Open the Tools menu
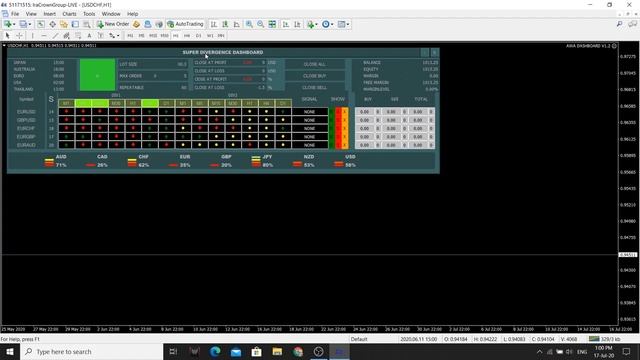The width and height of the screenshot is (640, 360). [89, 14]
